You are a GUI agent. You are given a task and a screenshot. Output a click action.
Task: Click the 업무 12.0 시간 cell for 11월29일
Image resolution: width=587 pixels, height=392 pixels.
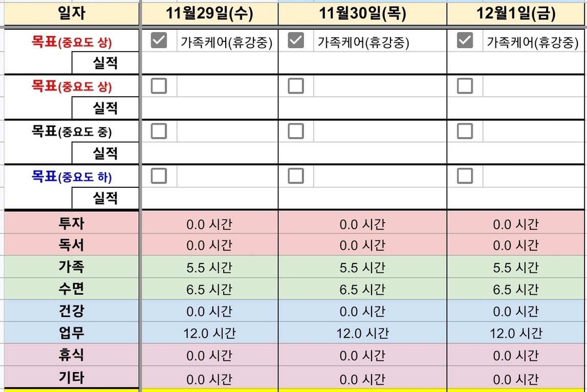209,334
